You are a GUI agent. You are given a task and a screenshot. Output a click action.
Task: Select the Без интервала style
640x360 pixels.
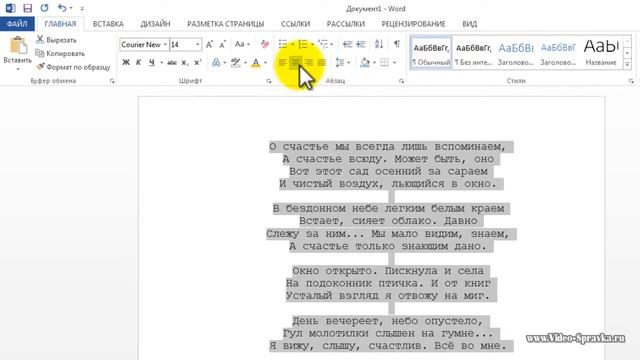[473, 53]
